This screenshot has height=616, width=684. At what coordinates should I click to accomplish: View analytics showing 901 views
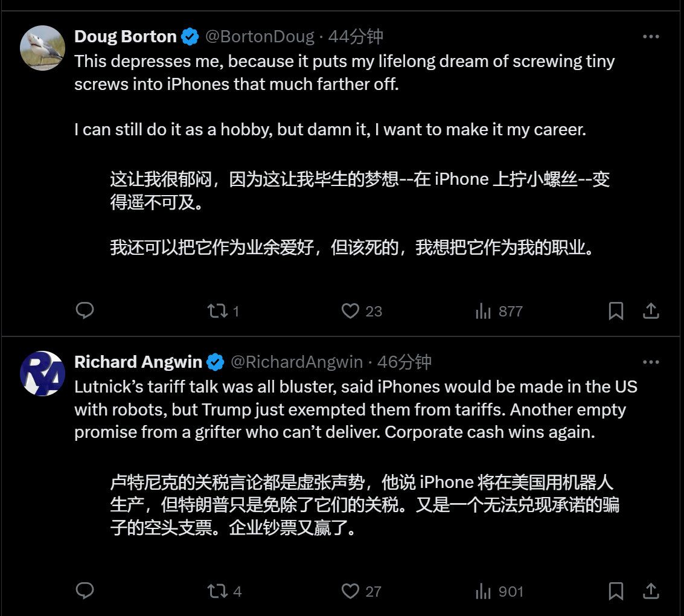click(x=499, y=591)
